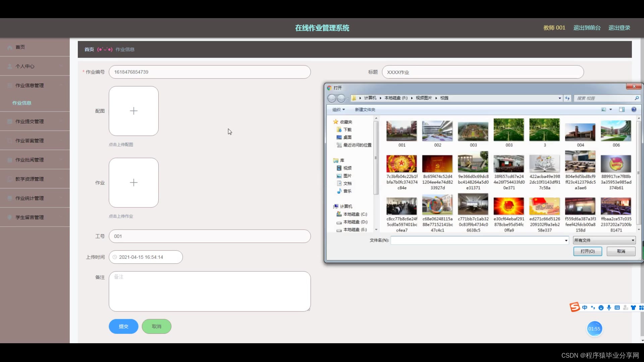
Task: Click the Sogou microphone voice input icon
Action: (x=609, y=308)
